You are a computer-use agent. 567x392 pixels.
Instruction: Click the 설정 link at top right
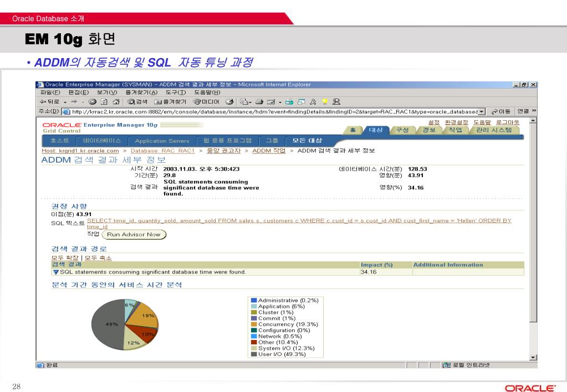pyautogui.click(x=434, y=122)
